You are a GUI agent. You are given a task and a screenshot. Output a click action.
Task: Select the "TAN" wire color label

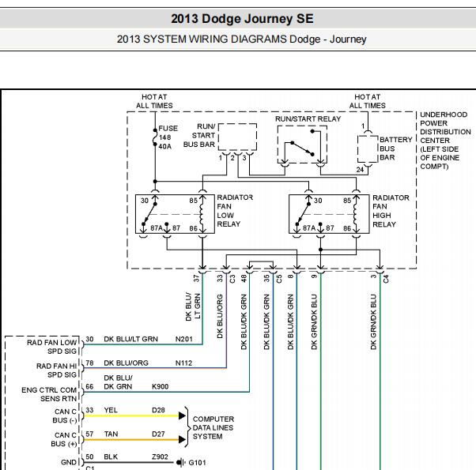click(111, 434)
